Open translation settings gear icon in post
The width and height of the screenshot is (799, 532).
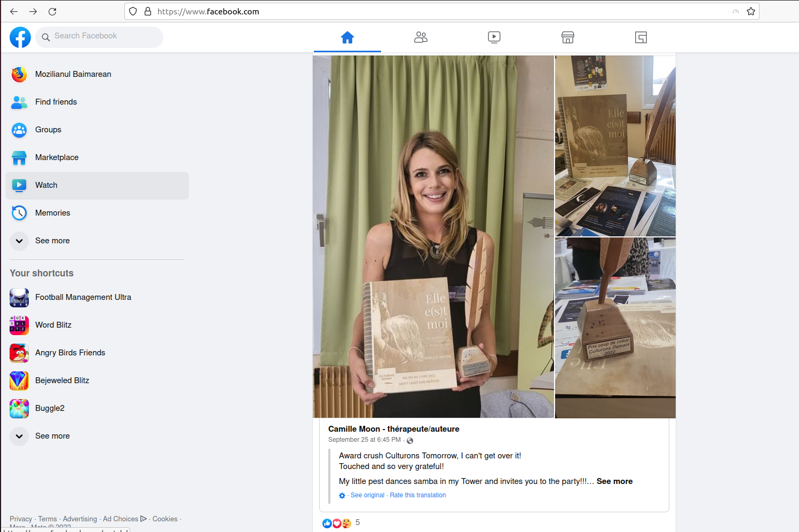click(x=342, y=496)
